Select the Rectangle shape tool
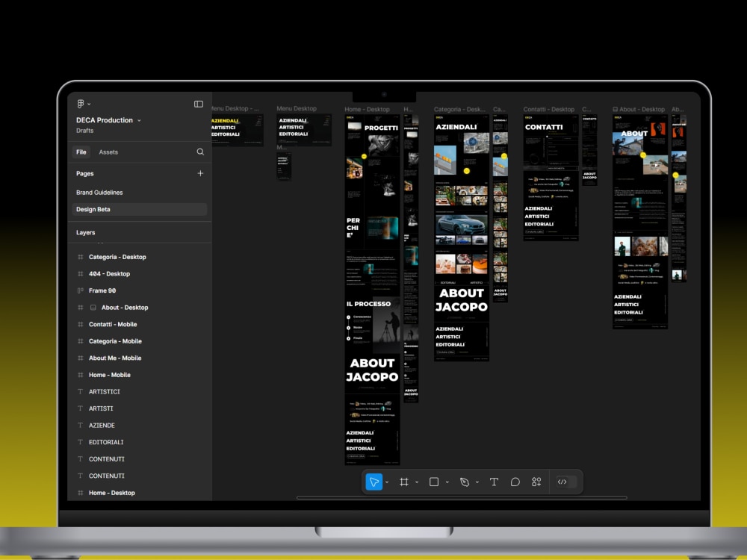Image resolution: width=747 pixels, height=560 pixels. coord(434,482)
